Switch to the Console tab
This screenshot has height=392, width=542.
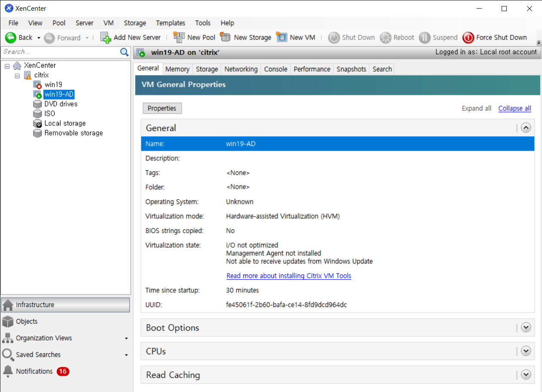[x=276, y=69]
